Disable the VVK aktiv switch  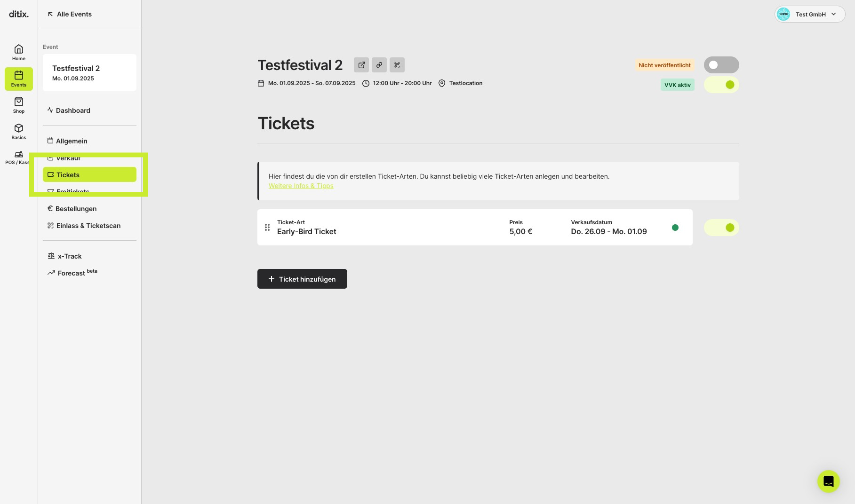(x=721, y=85)
